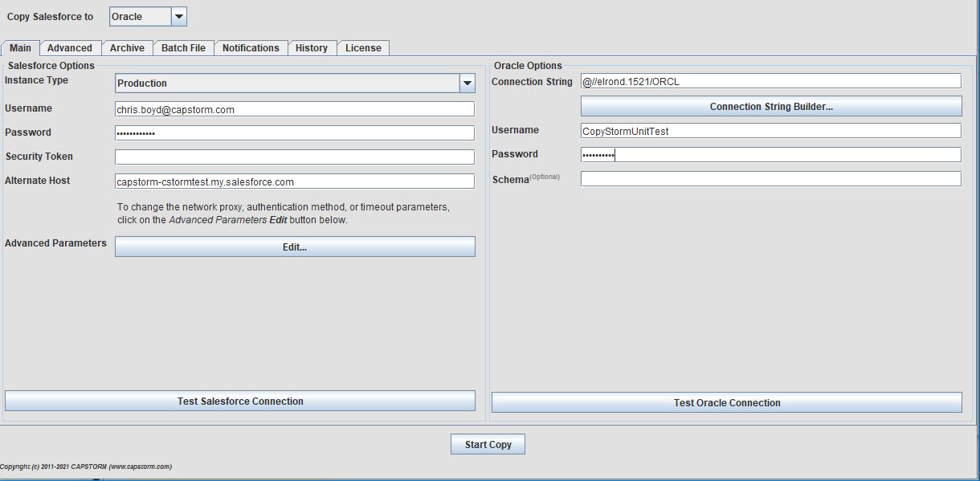Viewport: 980px width, 481px height.
Task: Click the Alternate Host field
Action: 295,181
